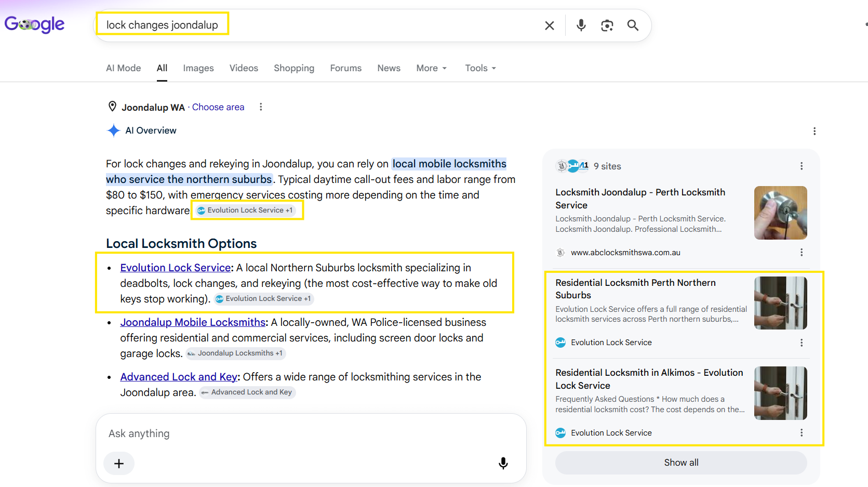The width and height of the screenshot is (868, 487).
Task: Click thumbnail of the Alkimos locksmith card
Action: point(780,393)
